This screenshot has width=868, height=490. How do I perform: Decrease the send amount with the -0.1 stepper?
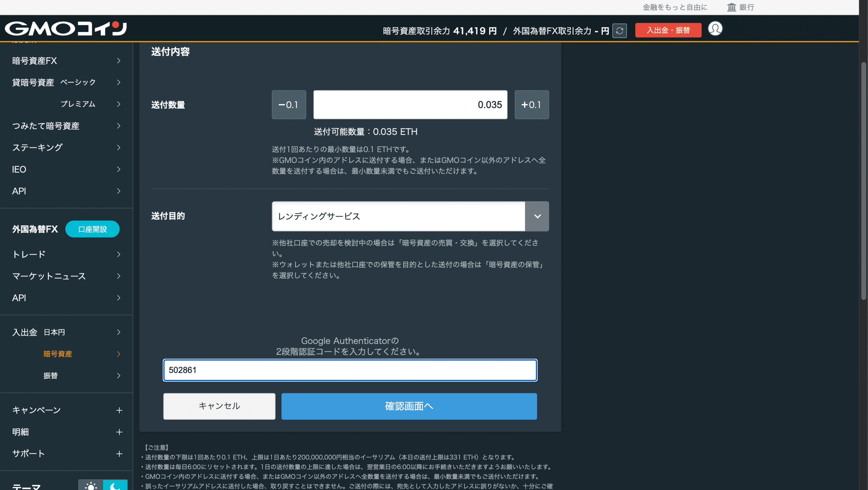[289, 105]
